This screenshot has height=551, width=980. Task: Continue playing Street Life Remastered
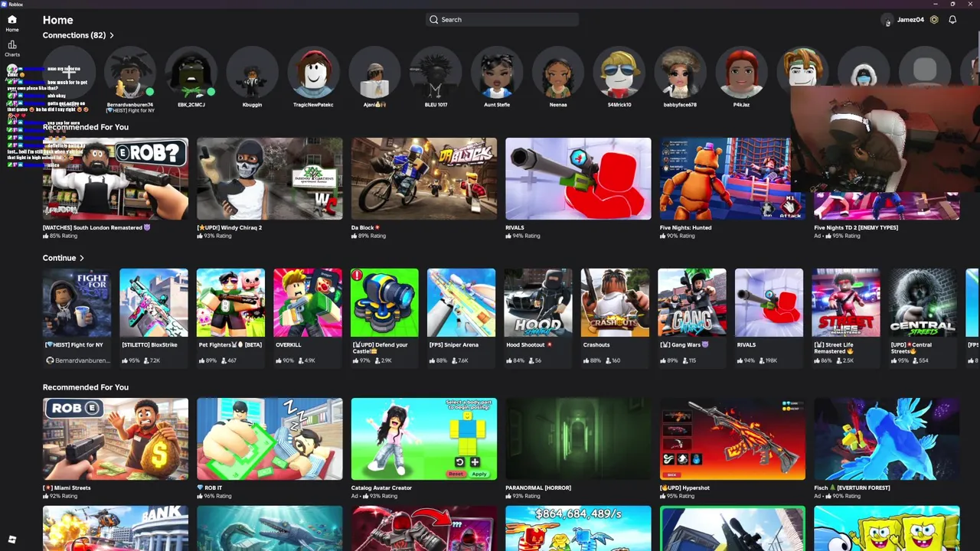(846, 302)
